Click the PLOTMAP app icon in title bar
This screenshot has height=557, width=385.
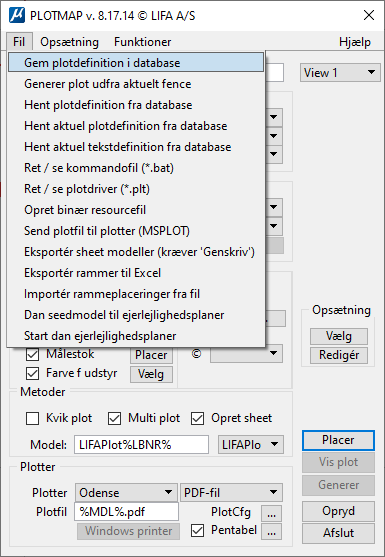pyautogui.click(x=17, y=16)
